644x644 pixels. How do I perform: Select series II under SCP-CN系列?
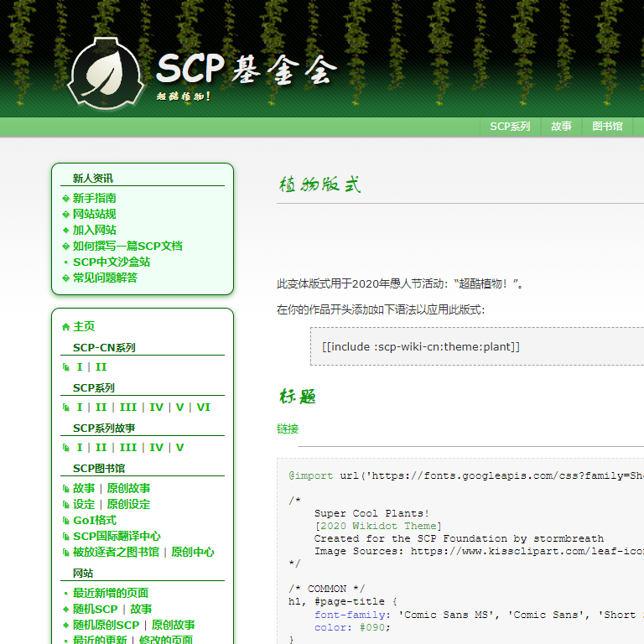pyautogui.click(x=101, y=367)
